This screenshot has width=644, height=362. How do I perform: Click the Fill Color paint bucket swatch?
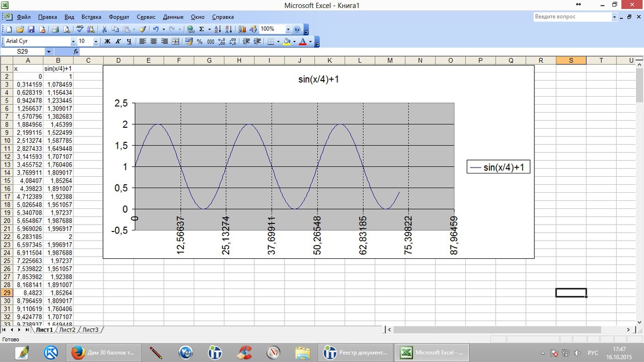pyautogui.click(x=287, y=41)
